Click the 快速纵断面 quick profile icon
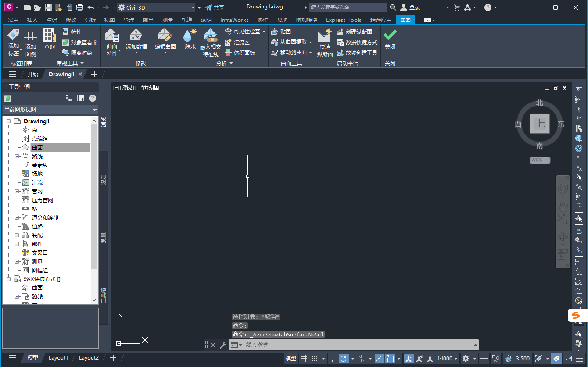588x367 pixels. tap(325, 35)
